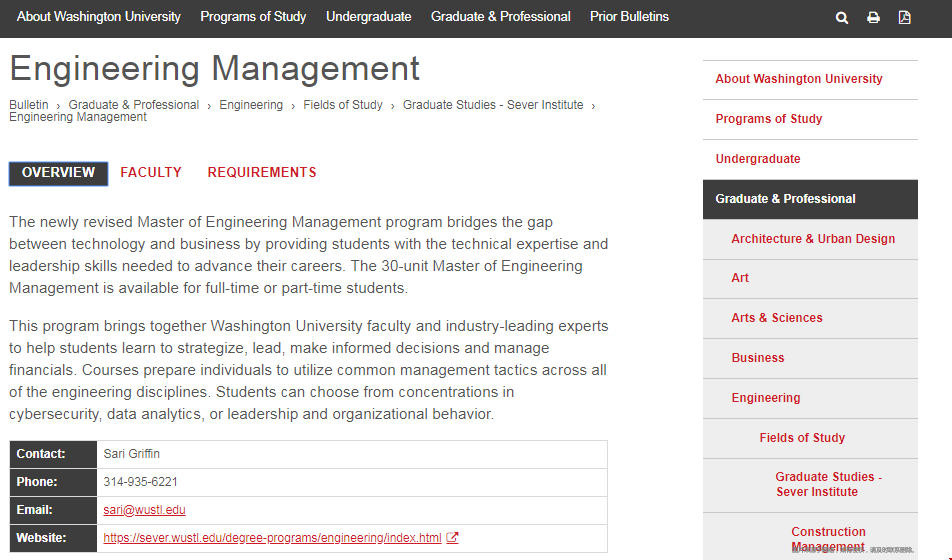Open Undergraduate top menu
952x560 pixels.
point(369,16)
